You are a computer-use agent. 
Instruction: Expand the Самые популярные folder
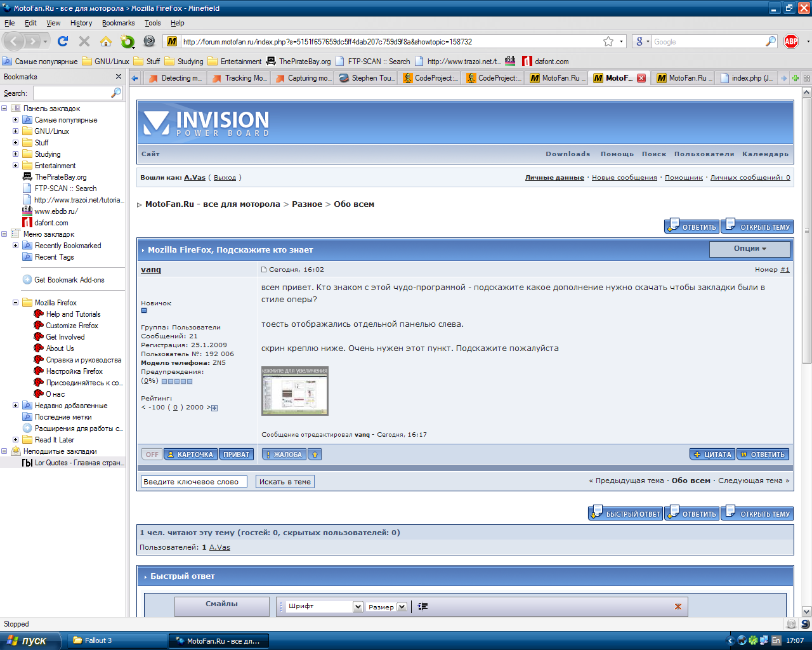pyautogui.click(x=15, y=120)
